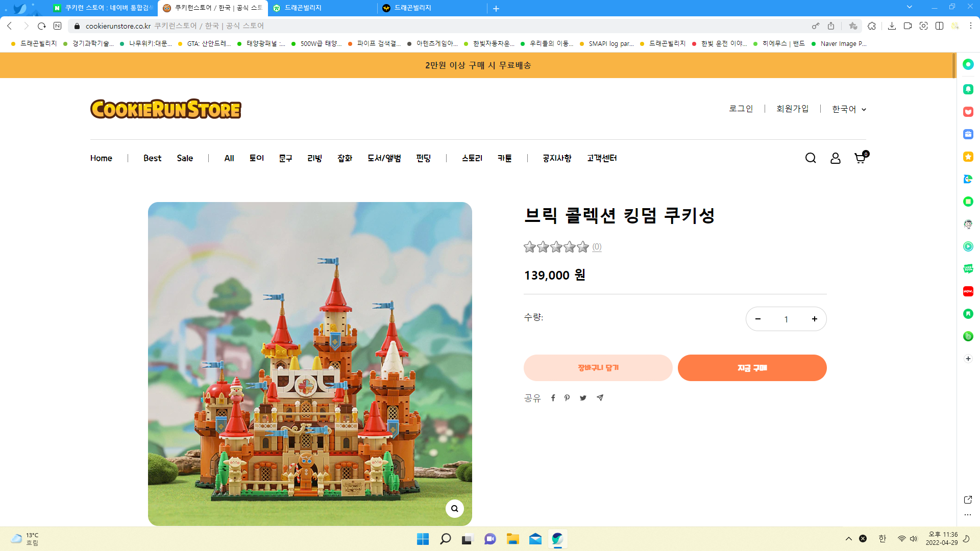Image resolution: width=980 pixels, height=551 pixels.
Task: Open the browser downloads icon
Action: coord(892,26)
